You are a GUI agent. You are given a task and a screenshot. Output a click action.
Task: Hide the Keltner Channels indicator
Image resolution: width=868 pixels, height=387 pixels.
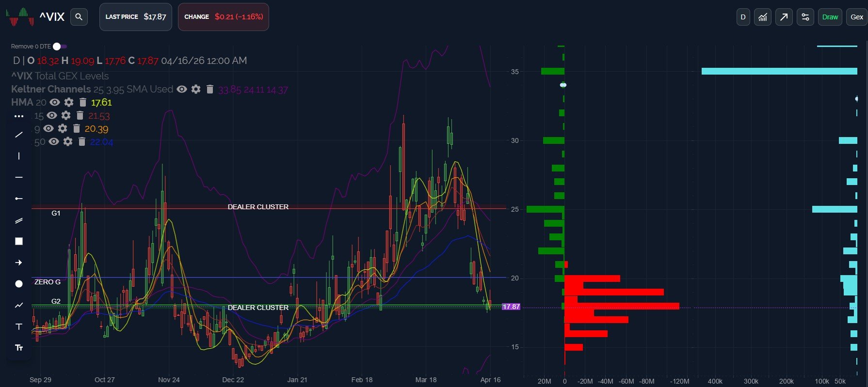click(182, 89)
